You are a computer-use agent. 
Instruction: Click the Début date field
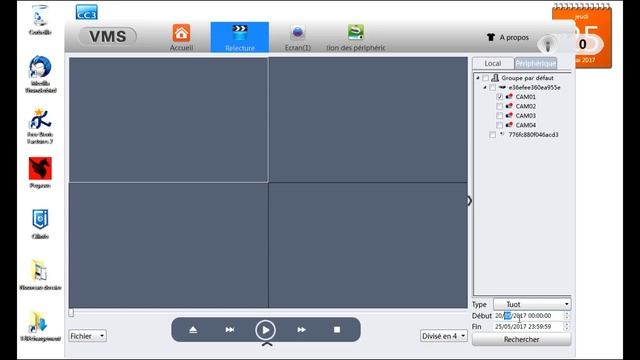tap(528, 316)
